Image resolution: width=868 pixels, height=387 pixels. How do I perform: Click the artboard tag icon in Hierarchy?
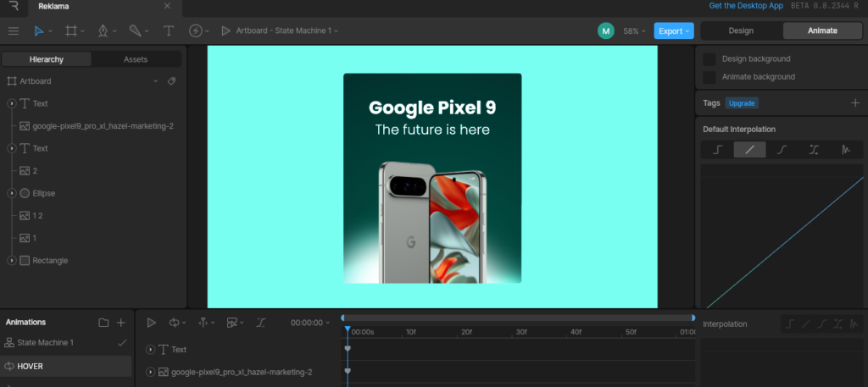coord(171,80)
